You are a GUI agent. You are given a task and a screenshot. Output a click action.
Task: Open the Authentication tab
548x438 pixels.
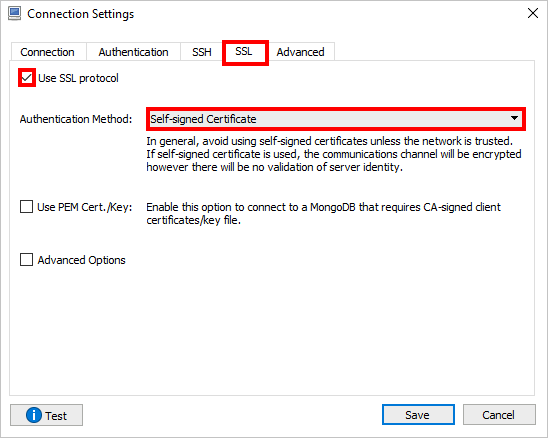(x=134, y=52)
